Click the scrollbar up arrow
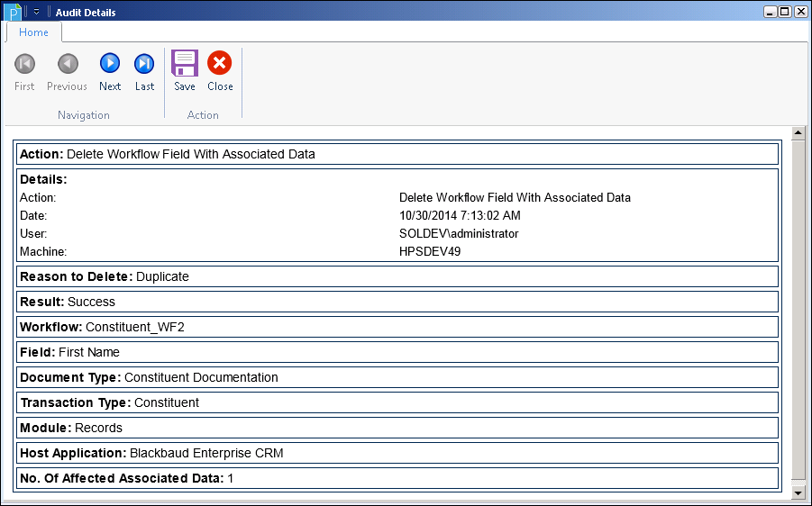Screen dimensions: 812x506 (x=798, y=133)
